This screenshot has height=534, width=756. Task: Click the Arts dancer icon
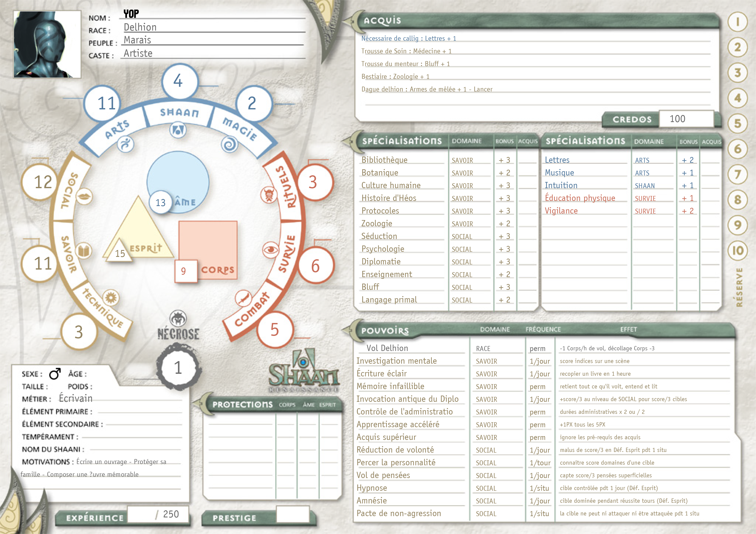tap(126, 144)
